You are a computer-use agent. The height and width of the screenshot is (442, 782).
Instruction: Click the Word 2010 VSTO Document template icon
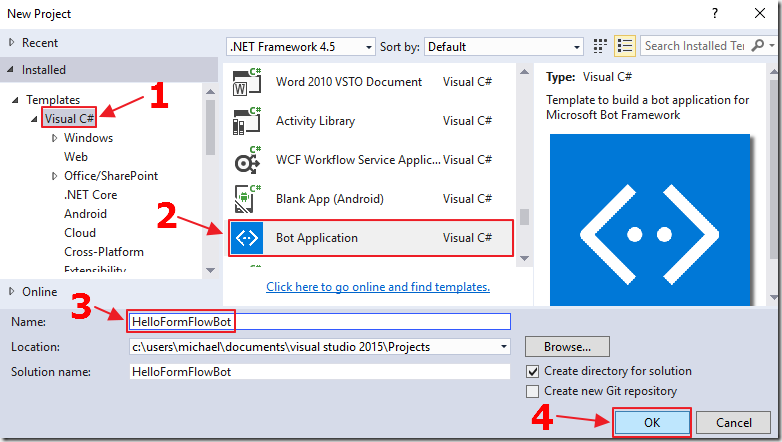(247, 82)
